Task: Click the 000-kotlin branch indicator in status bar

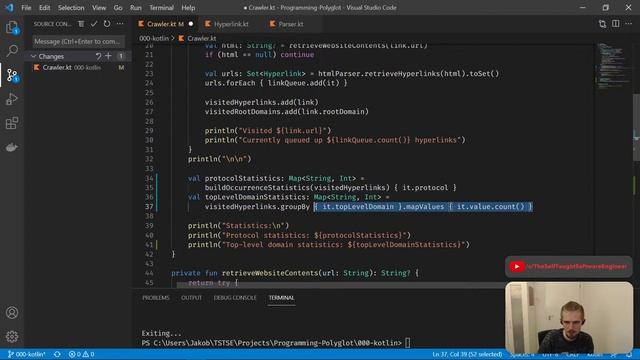Action: [x=27, y=354]
